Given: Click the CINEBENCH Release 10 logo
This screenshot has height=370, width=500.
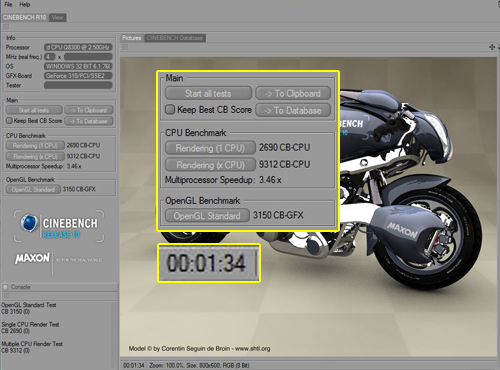Looking at the screenshot, I should click(59, 226).
